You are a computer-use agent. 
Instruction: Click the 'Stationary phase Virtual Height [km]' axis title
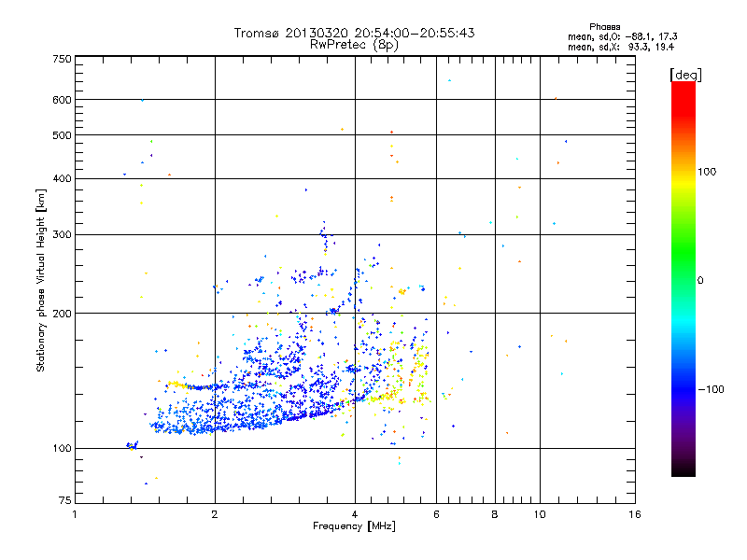[x=41, y=280]
